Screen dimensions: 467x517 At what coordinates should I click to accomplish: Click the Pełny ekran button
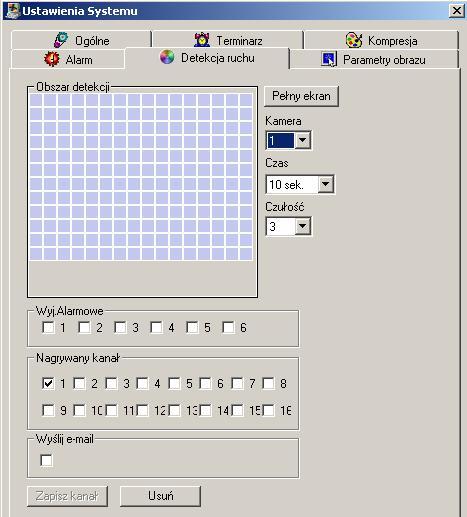point(301,96)
